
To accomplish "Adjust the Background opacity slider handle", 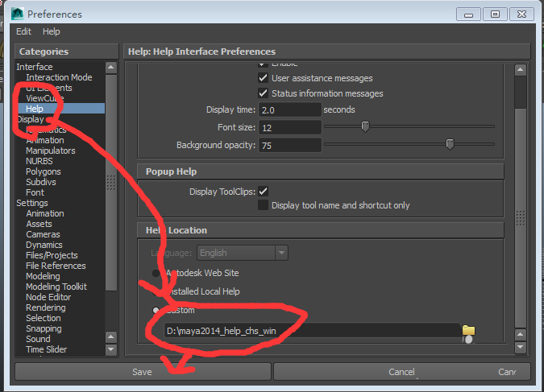I will point(450,143).
